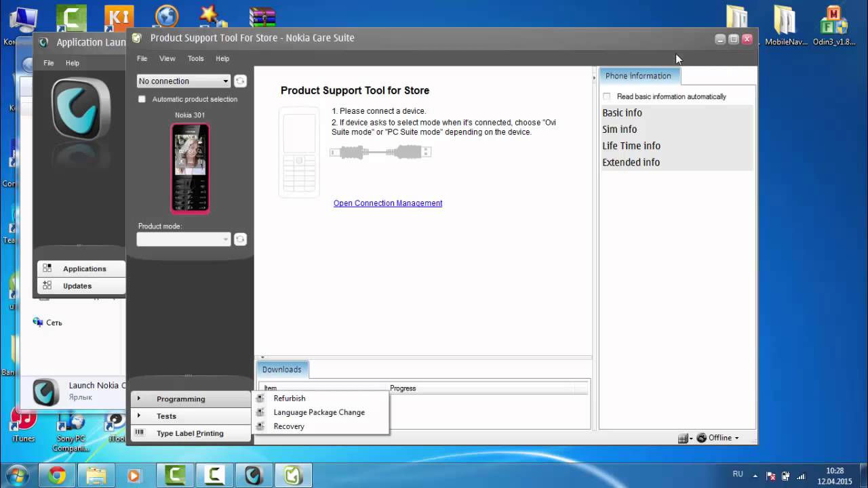This screenshot has width=868, height=488.
Task: Open the Tools menu
Action: [x=195, y=58]
